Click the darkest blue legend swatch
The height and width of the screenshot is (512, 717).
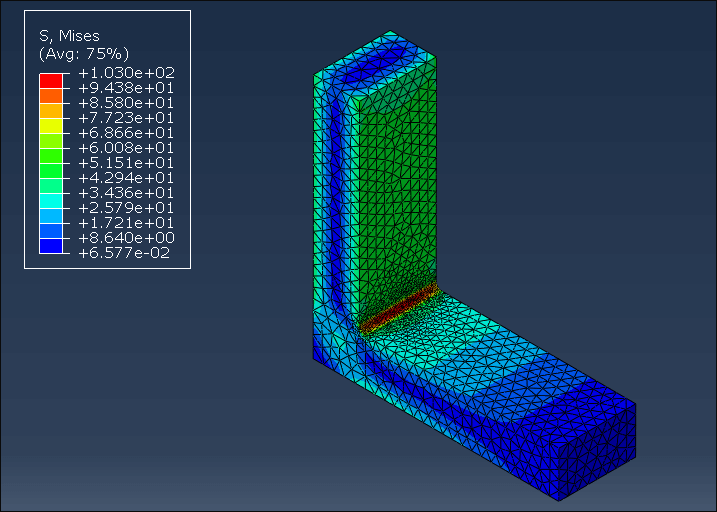51,246
